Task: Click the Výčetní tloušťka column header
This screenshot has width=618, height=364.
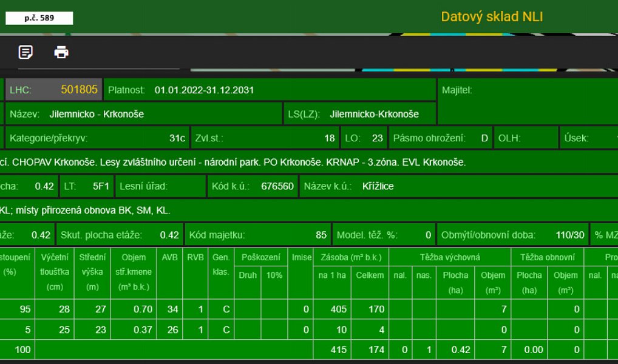Action: (55, 272)
